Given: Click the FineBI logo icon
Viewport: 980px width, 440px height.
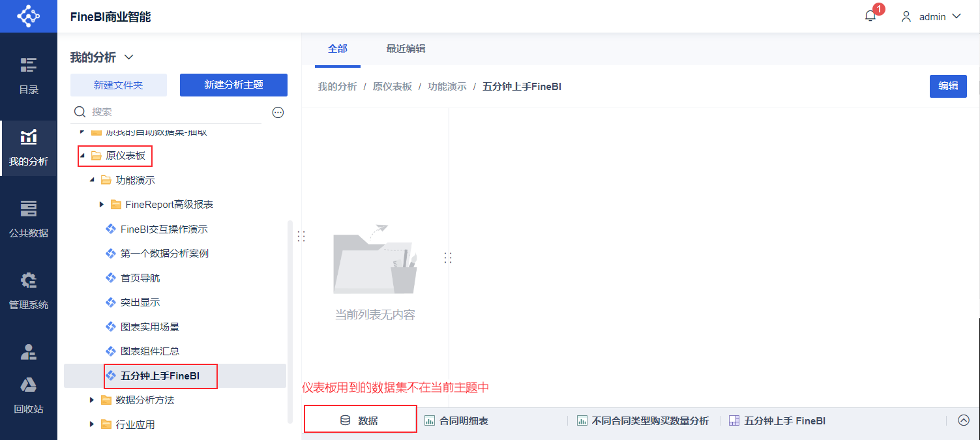Looking at the screenshot, I should 29,16.
